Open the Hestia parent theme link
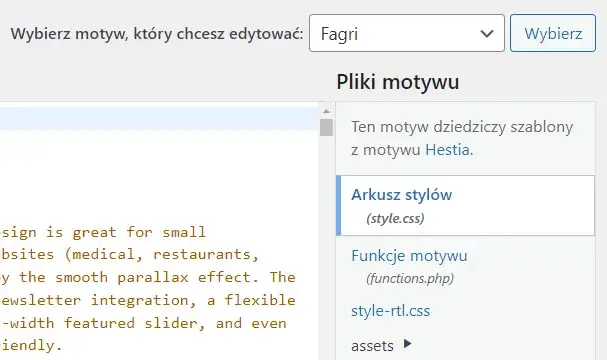607x360 pixels. [x=448, y=149]
